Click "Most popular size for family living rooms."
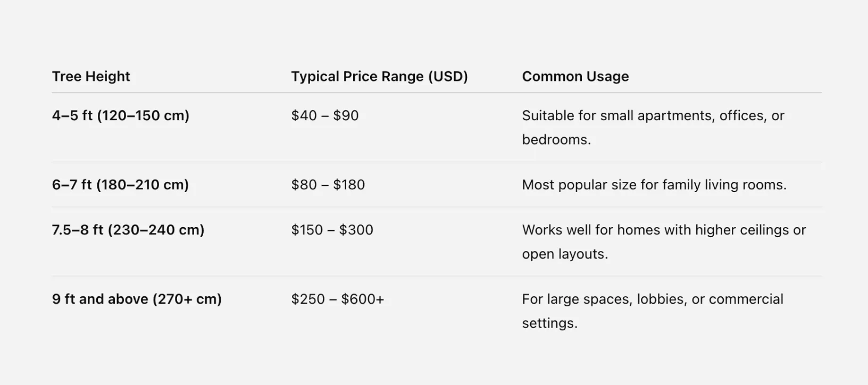The width and height of the screenshot is (868, 385). pyautogui.click(x=654, y=185)
